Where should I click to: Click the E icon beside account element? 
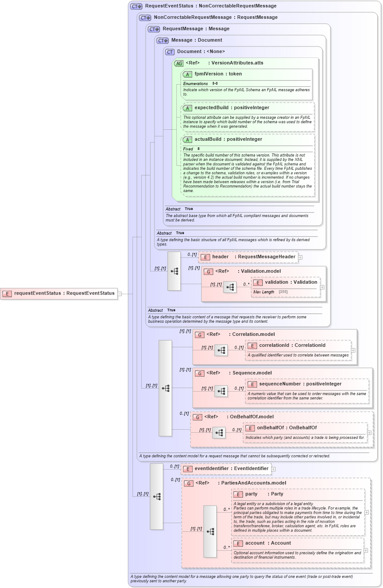(238, 543)
